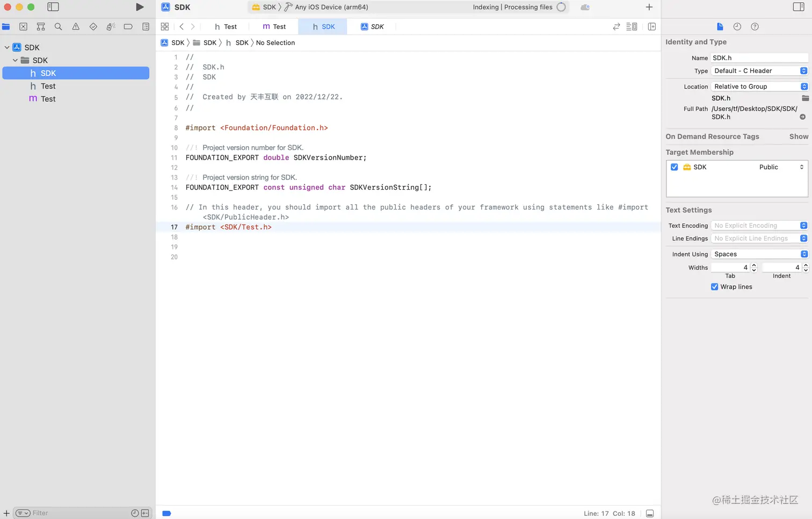Image resolution: width=812 pixels, height=519 pixels.
Task: Open the Text Encoding dropdown
Action: tap(759, 226)
